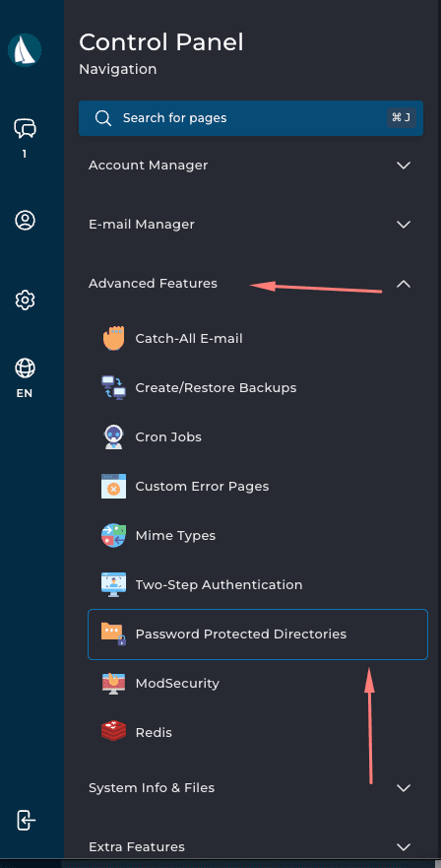The height and width of the screenshot is (868, 441).
Task: Click the Redis red cube icon
Action: pos(113,732)
